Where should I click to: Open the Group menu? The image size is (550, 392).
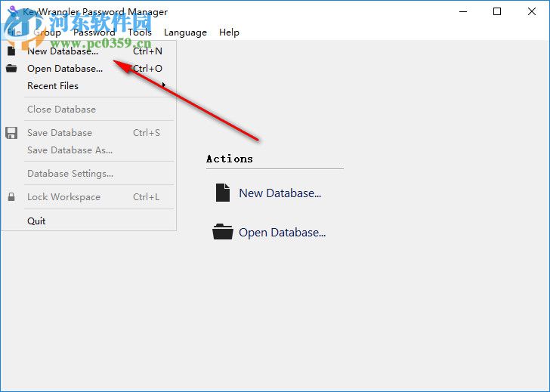click(x=48, y=32)
